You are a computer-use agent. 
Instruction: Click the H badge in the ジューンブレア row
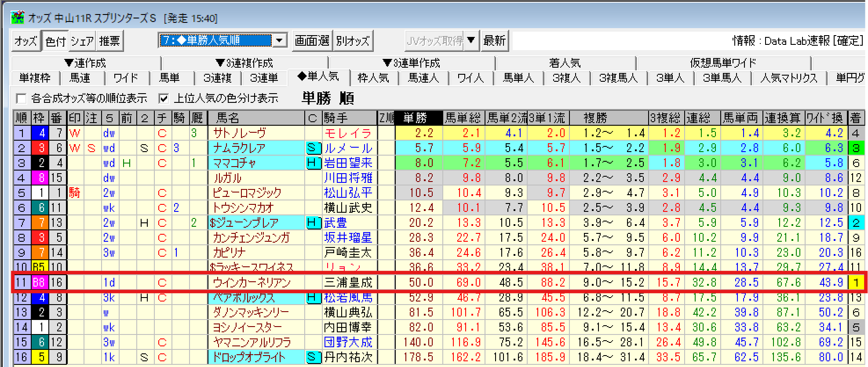[x=312, y=223]
